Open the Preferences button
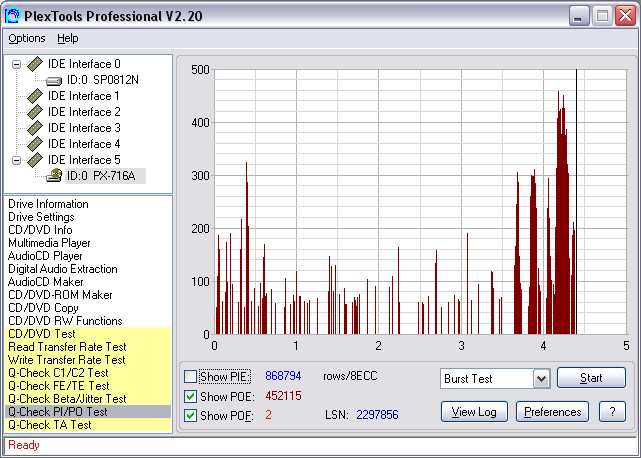The width and height of the screenshot is (641, 458). point(552,412)
